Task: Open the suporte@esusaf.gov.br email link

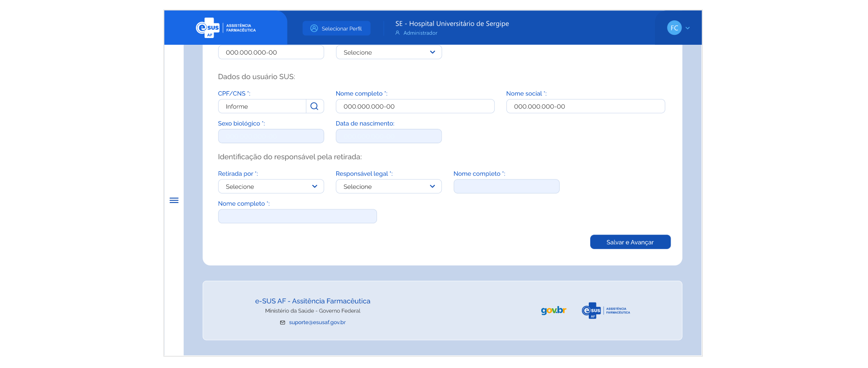Action: click(317, 322)
